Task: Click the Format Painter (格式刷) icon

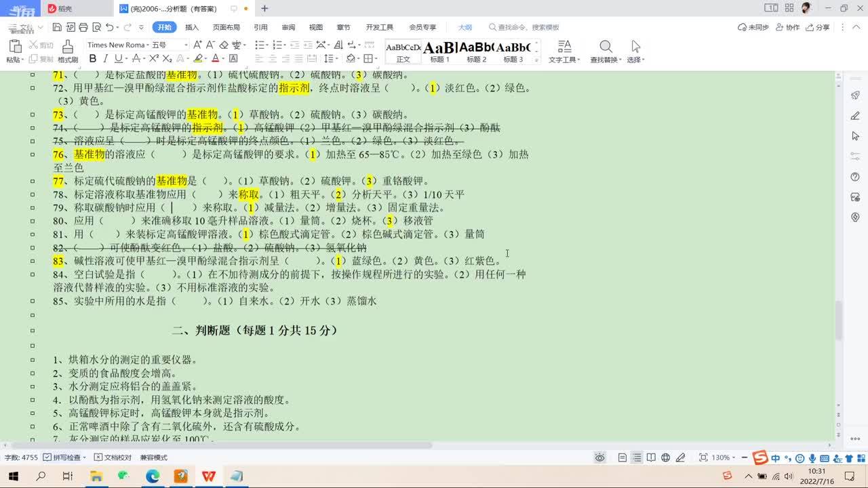Action: pyautogui.click(x=67, y=51)
